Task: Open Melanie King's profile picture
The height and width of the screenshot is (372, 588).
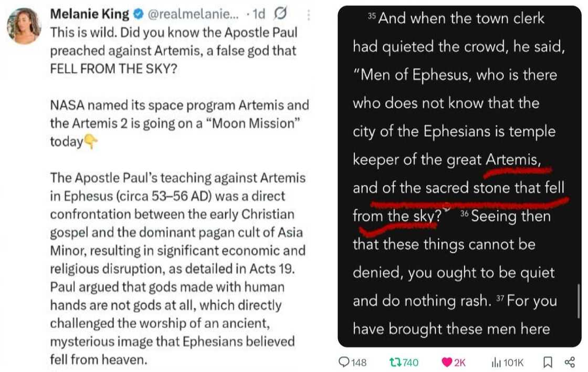Action: (24, 26)
